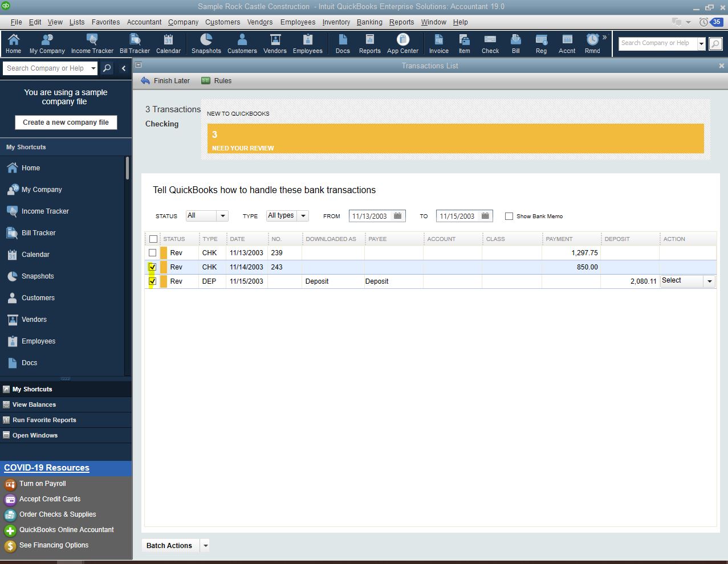Click Finish Later back arrow icon
The image size is (728, 564).
pyautogui.click(x=145, y=80)
